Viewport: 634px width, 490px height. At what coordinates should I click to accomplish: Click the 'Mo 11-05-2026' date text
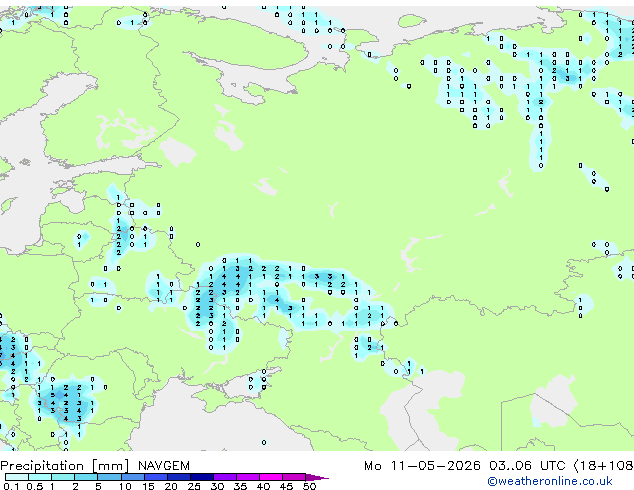422,466
